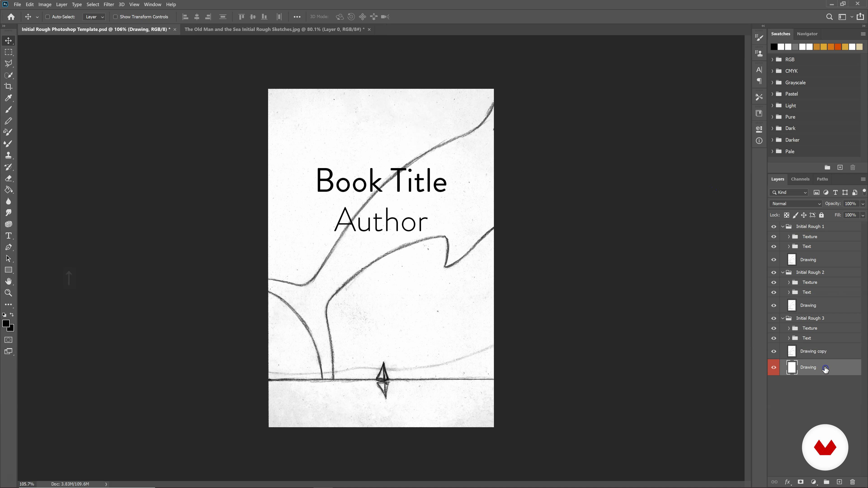Click the Home button icon

[11, 17]
